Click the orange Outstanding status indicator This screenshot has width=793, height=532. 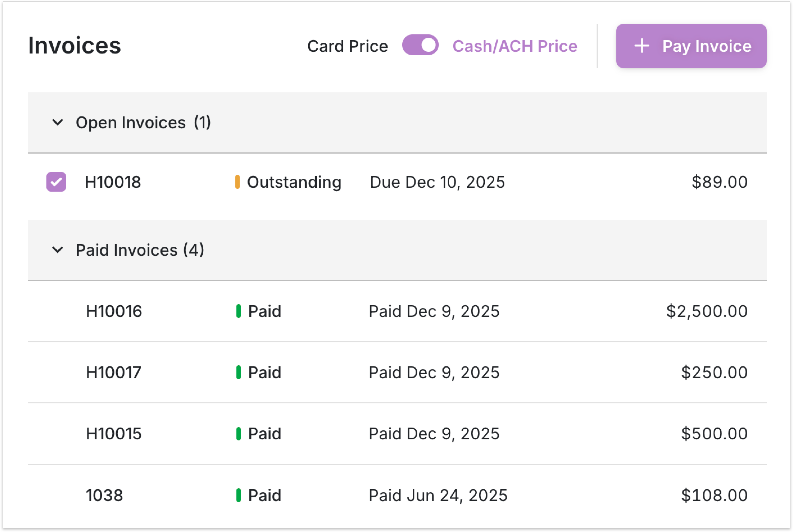pos(237,182)
